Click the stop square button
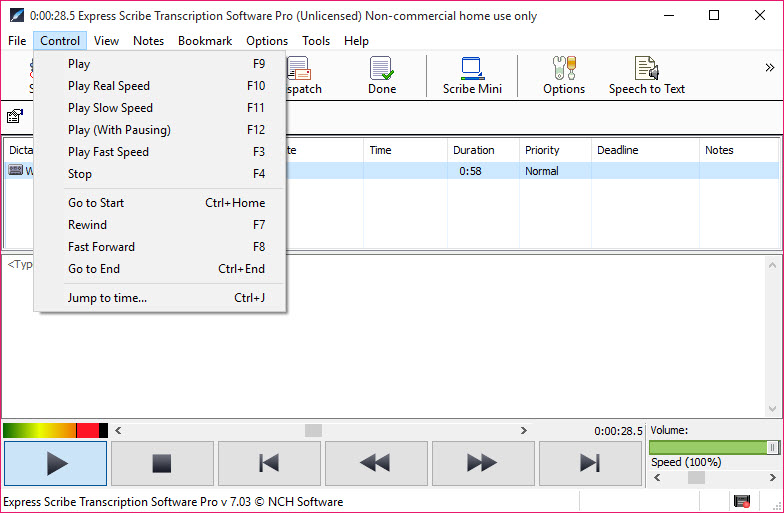784x513 pixels. click(162, 463)
